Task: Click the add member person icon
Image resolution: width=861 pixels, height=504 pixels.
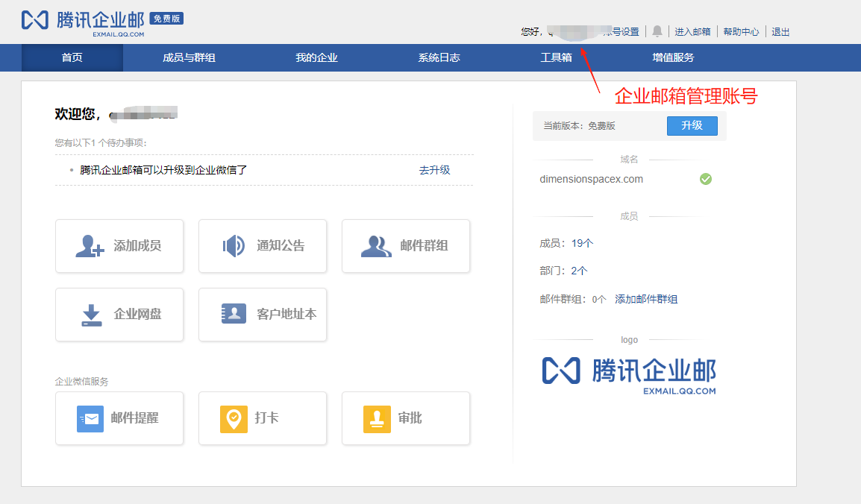Action: click(90, 246)
